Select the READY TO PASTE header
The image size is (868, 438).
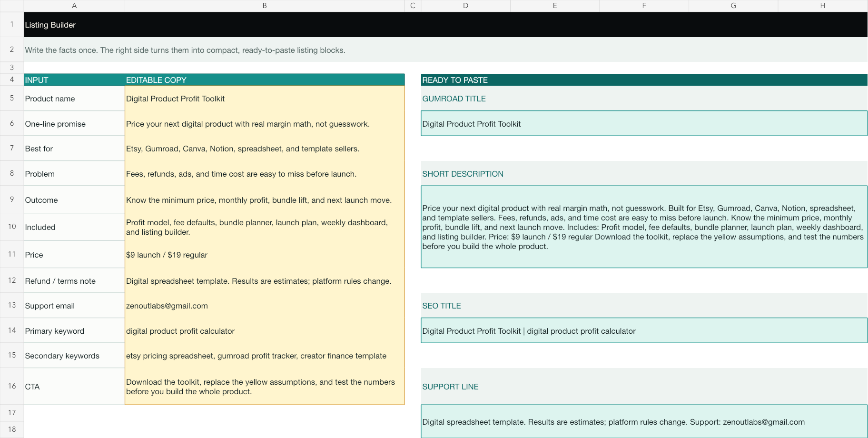point(644,80)
